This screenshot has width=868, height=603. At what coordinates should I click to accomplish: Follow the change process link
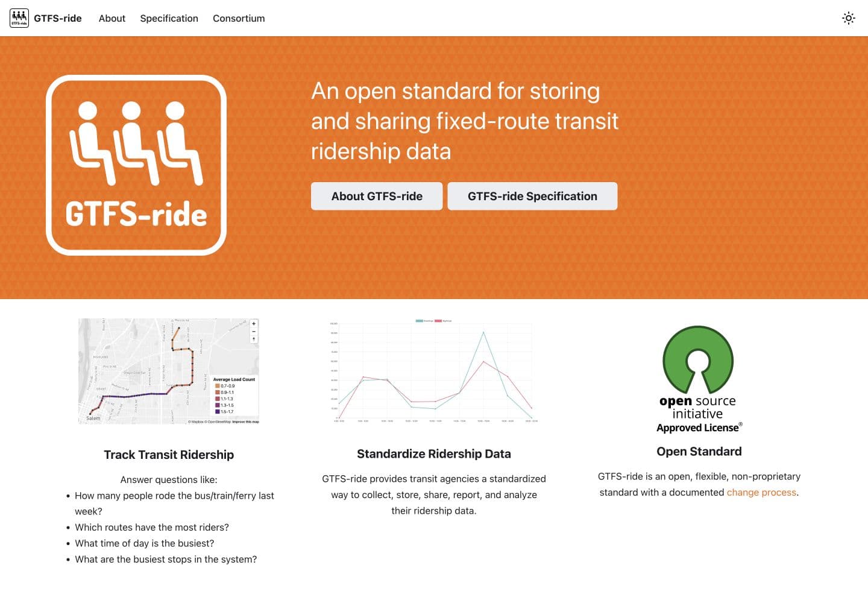coord(761,492)
